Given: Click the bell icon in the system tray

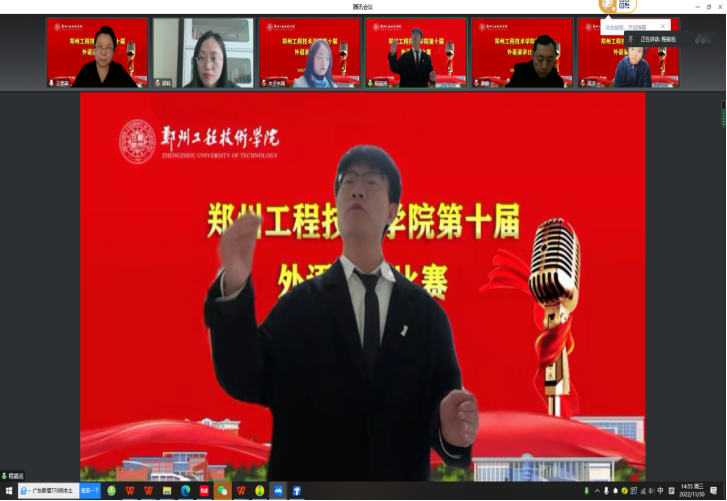Looking at the screenshot, I should point(616,491).
